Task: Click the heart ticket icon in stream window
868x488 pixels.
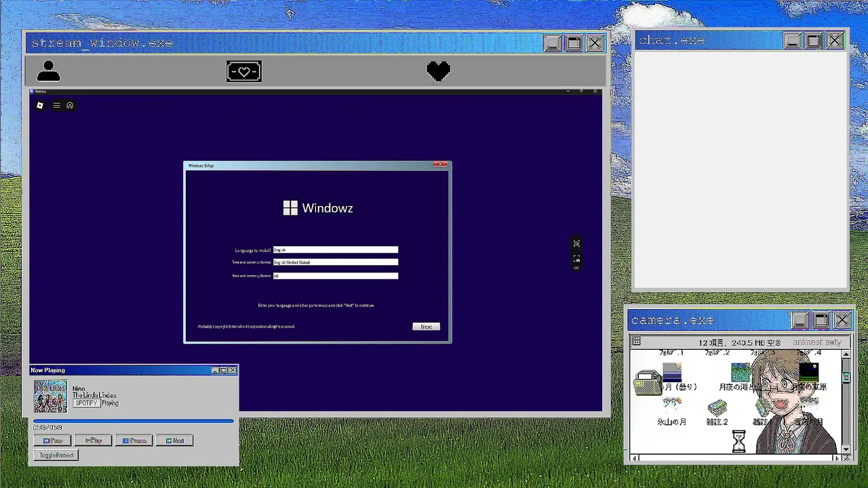Action: pos(244,71)
